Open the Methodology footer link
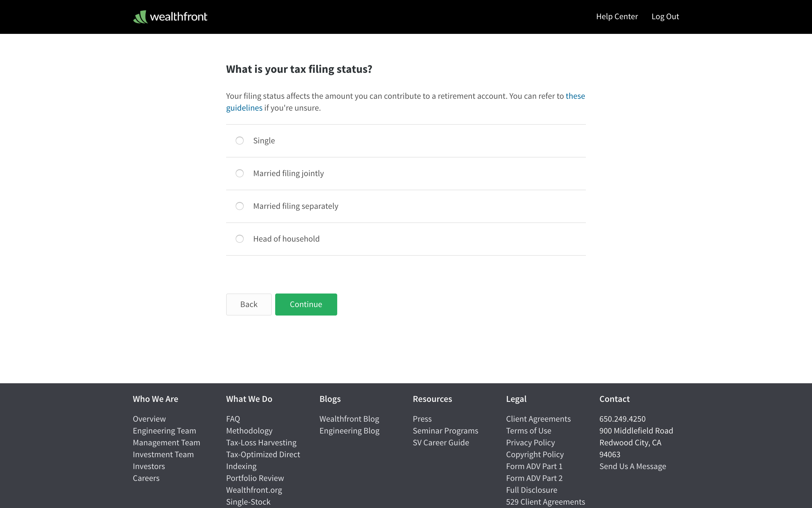Image resolution: width=812 pixels, height=508 pixels. click(x=249, y=431)
